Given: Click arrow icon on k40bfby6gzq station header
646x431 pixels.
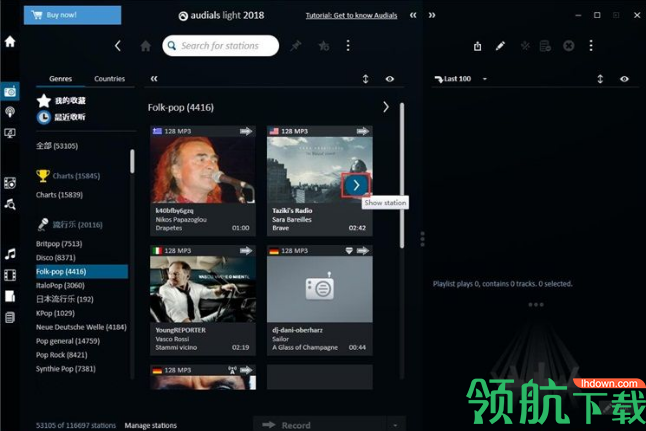Looking at the screenshot, I should (246, 131).
